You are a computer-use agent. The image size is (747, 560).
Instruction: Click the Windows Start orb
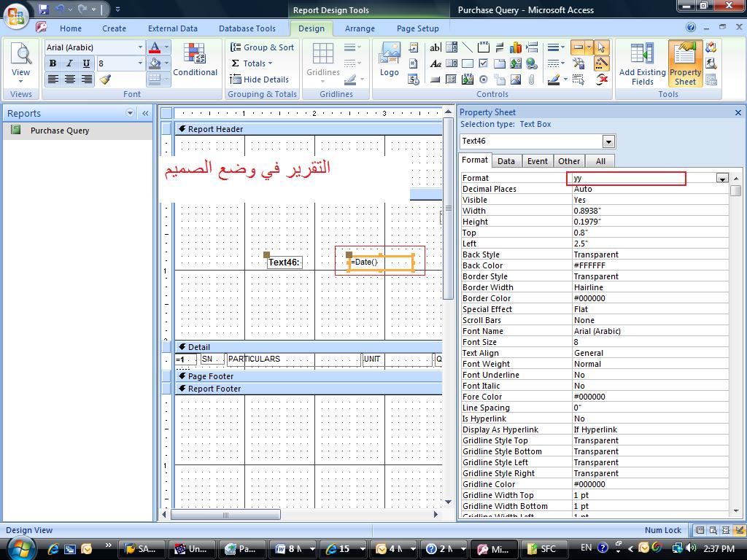(20, 548)
